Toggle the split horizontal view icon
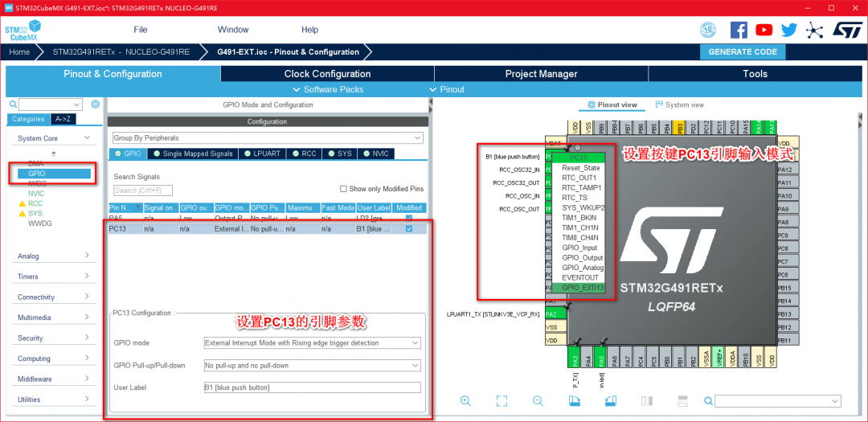This screenshot has width=868, height=422. (682, 400)
